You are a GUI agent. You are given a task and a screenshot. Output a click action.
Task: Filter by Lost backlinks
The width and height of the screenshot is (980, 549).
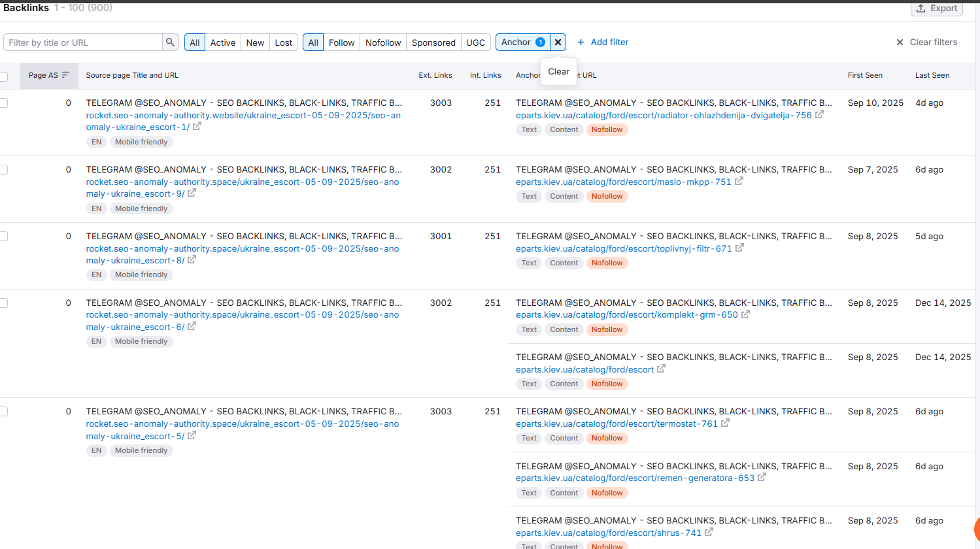click(284, 42)
